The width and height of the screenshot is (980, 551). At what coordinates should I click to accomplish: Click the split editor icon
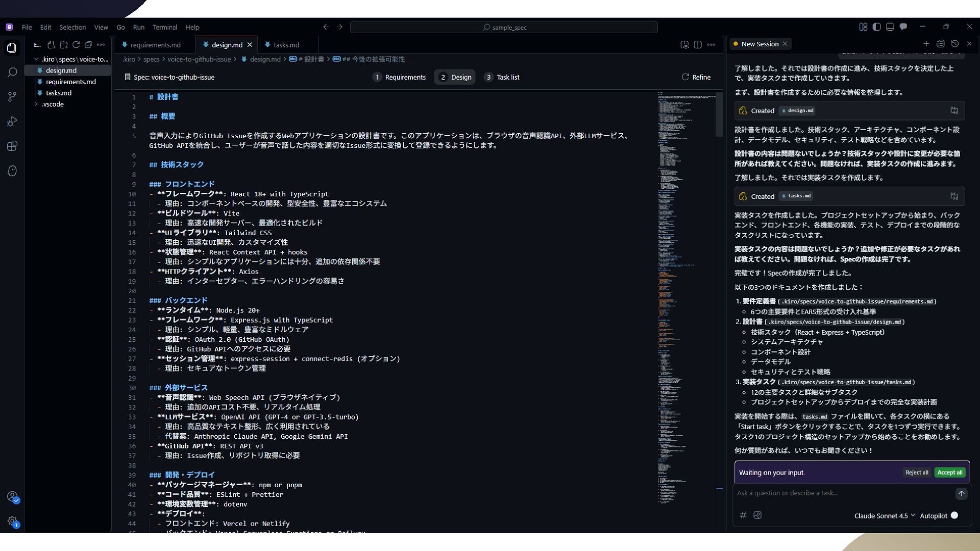pyautogui.click(x=698, y=45)
